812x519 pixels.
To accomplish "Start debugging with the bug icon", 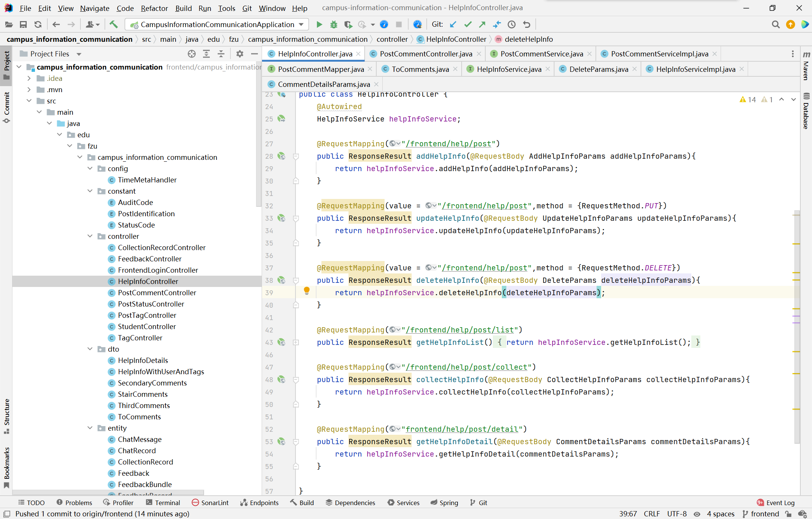I will pos(333,24).
